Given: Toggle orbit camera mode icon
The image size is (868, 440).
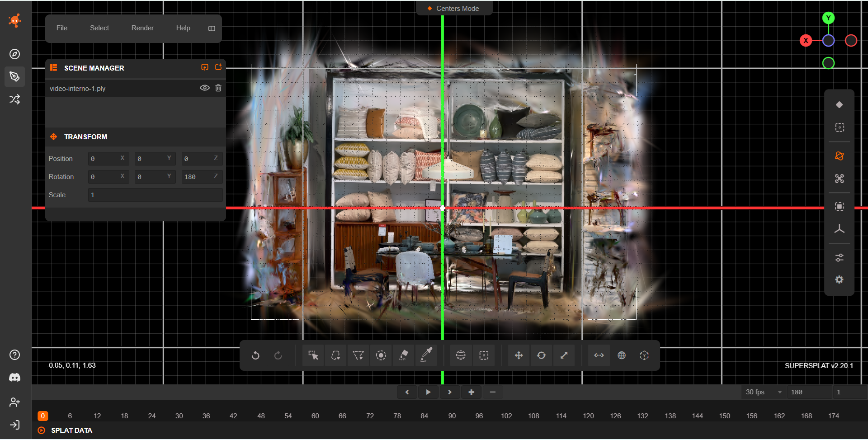Looking at the screenshot, I should [x=839, y=156].
